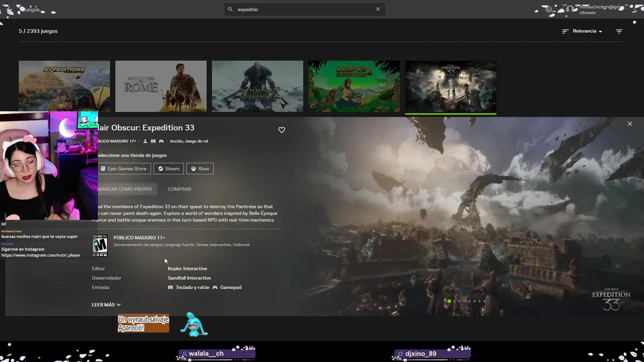Click the Acción, Juego de rol genre text
This screenshot has width=644, height=362.
[x=189, y=141]
